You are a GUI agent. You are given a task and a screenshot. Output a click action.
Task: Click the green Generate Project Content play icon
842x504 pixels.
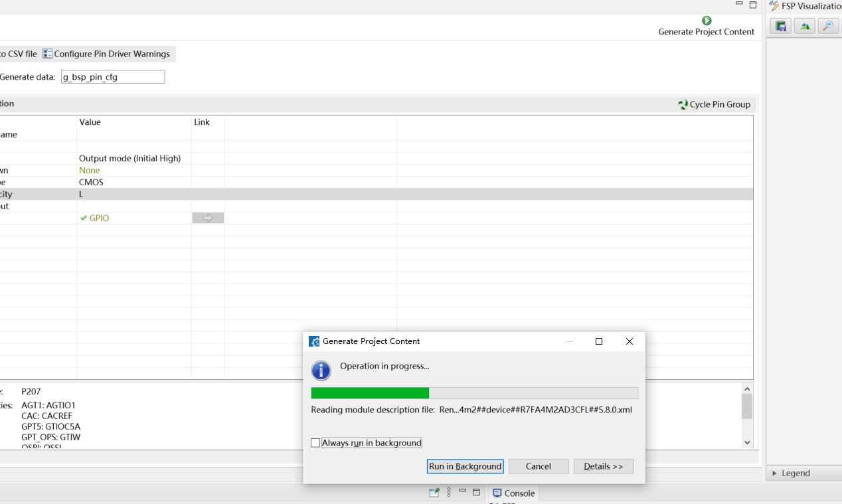point(707,21)
